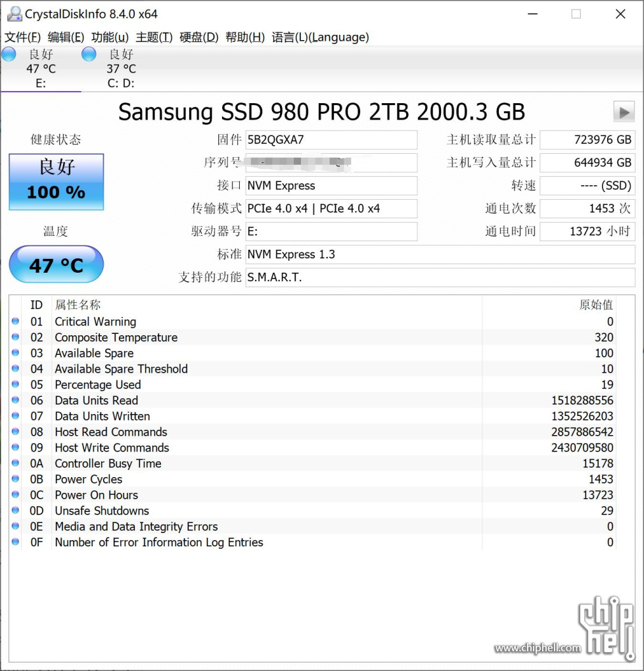Click the supported features field S.M.A.R.T.
The width and height of the screenshot is (644, 671).
click(440, 277)
